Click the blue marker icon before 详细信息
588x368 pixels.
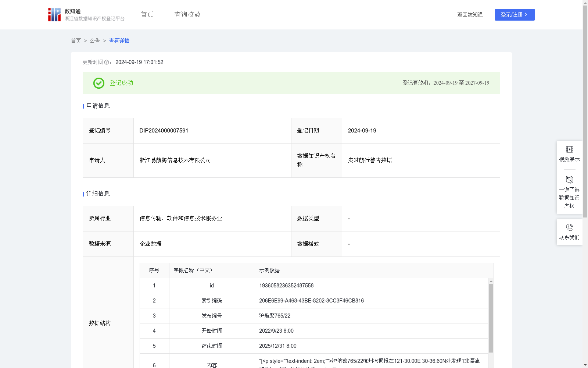(83, 194)
